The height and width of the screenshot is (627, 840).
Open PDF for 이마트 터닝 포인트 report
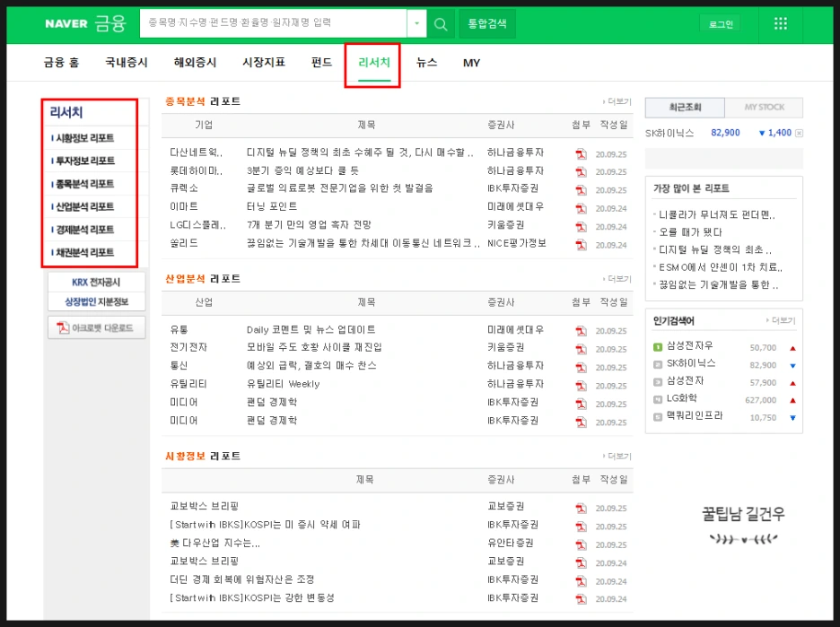click(x=581, y=208)
